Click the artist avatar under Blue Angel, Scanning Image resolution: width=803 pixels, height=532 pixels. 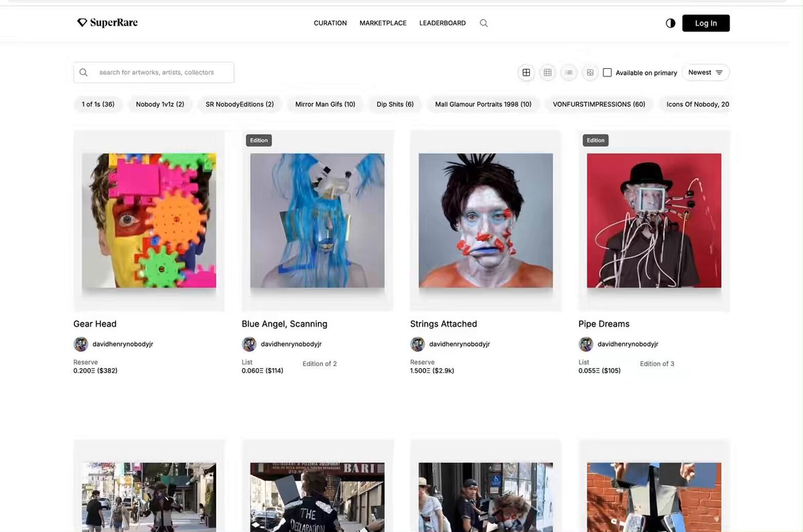249,344
